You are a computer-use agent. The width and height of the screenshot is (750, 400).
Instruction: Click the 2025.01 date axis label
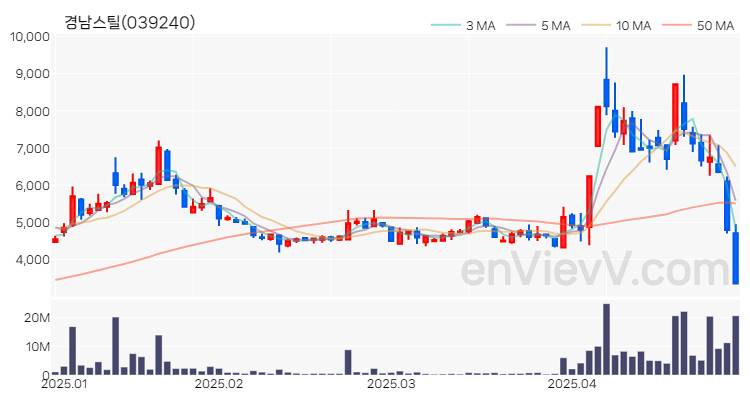64,384
